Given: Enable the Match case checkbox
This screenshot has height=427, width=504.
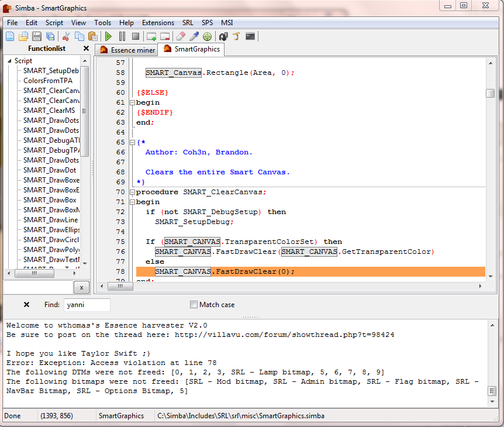Looking at the screenshot, I should click(194, 305).
